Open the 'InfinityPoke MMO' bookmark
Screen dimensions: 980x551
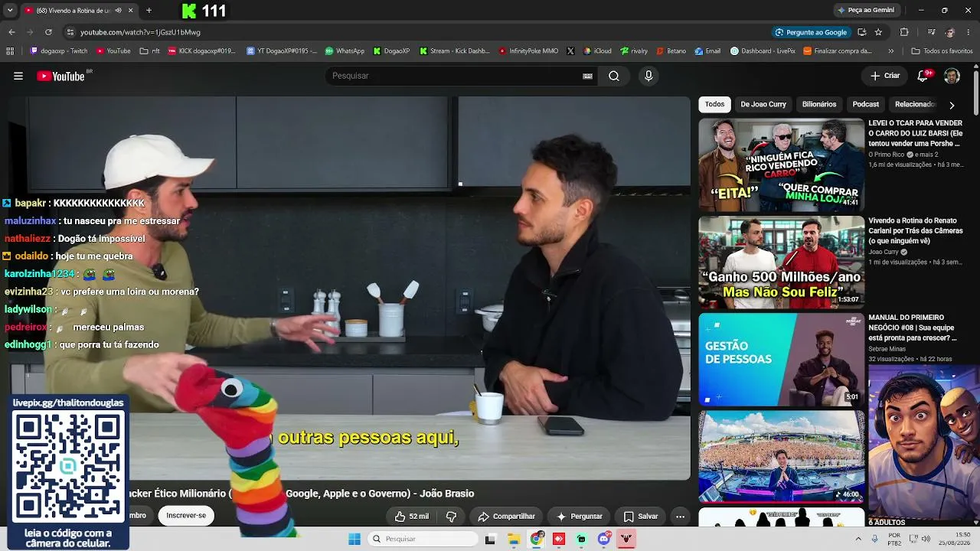(528, 51)
